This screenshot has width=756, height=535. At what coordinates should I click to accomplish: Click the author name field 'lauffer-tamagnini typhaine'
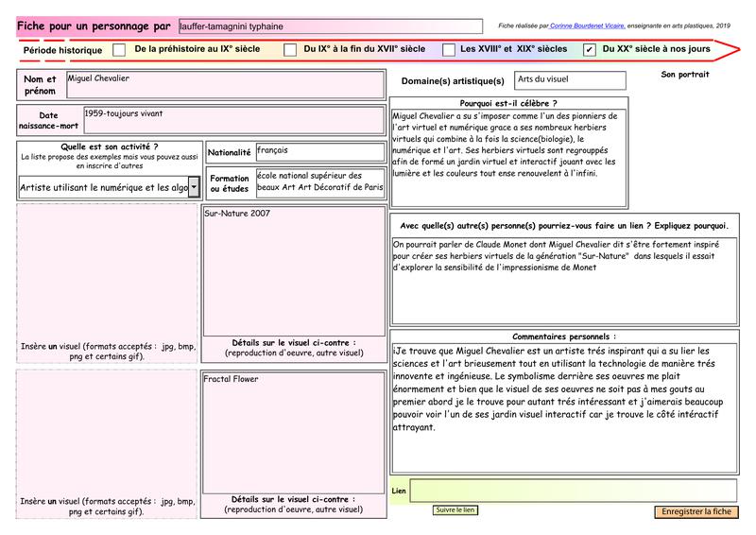click(x=329, y=26)
